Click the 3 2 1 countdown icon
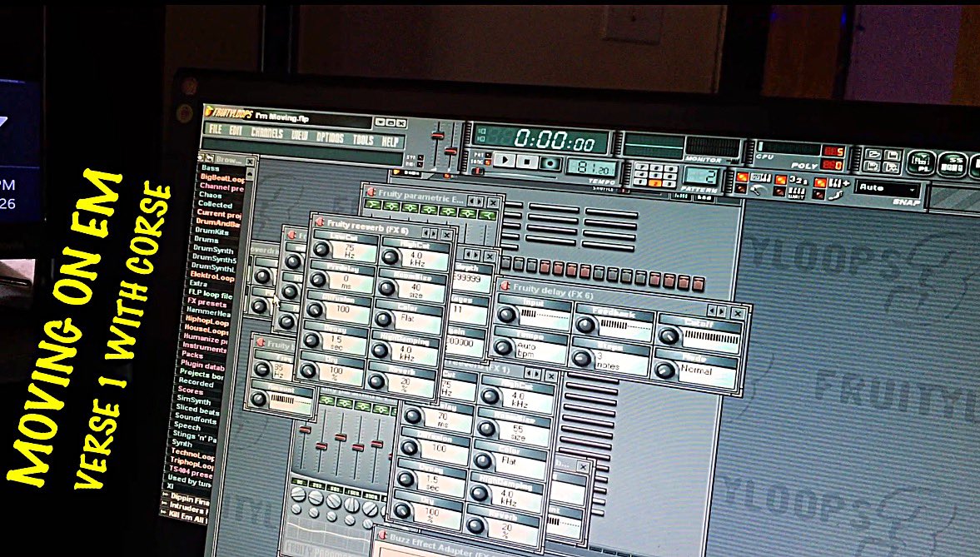Viewport: 980px width, 557px height. (798, 179)
